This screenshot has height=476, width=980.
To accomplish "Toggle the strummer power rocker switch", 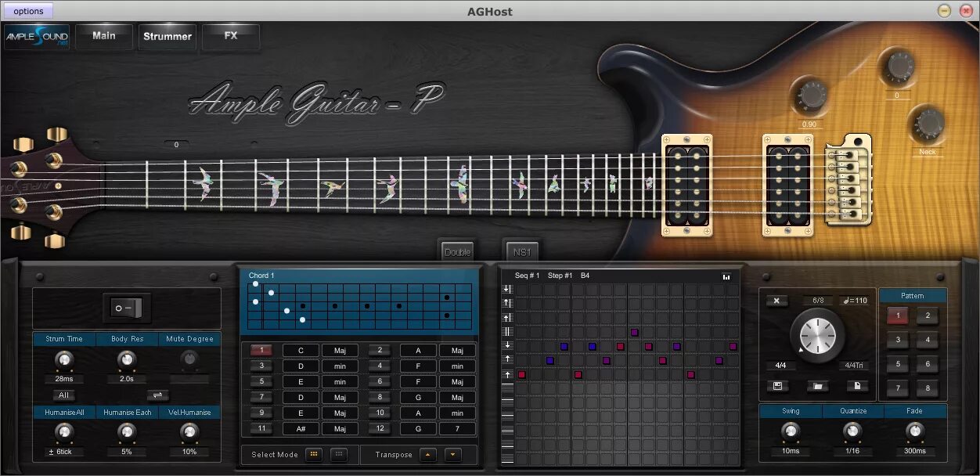I will click(x=128, y=308).
